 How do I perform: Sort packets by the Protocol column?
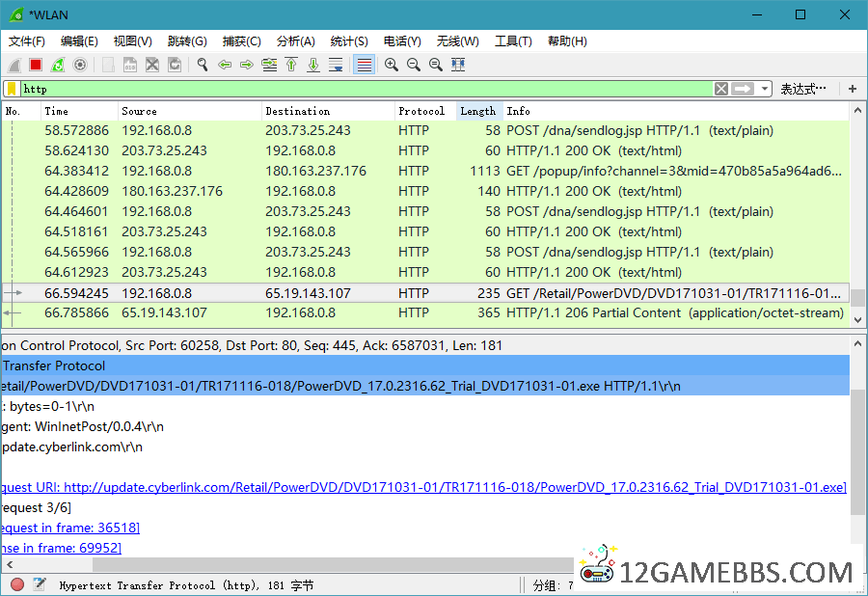425,111
